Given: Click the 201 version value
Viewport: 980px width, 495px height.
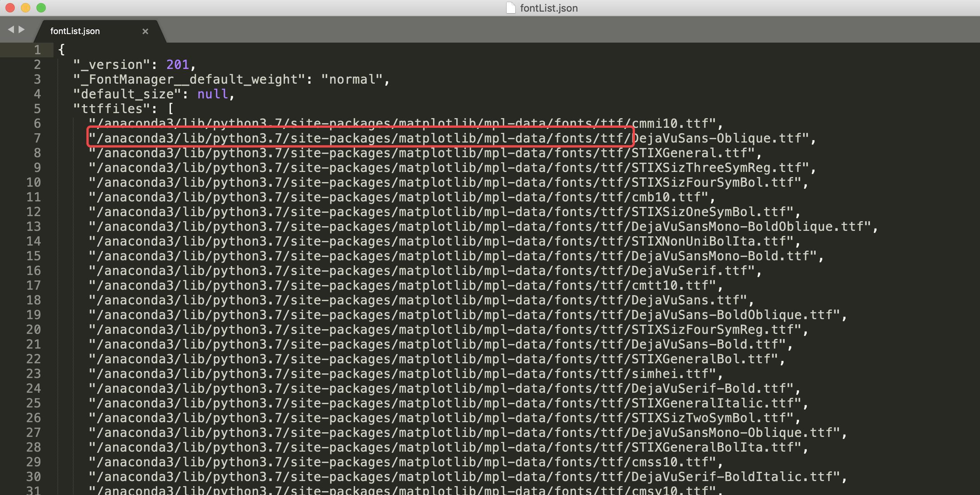Looking at the screenshot, I should click(x=178, y=65).
